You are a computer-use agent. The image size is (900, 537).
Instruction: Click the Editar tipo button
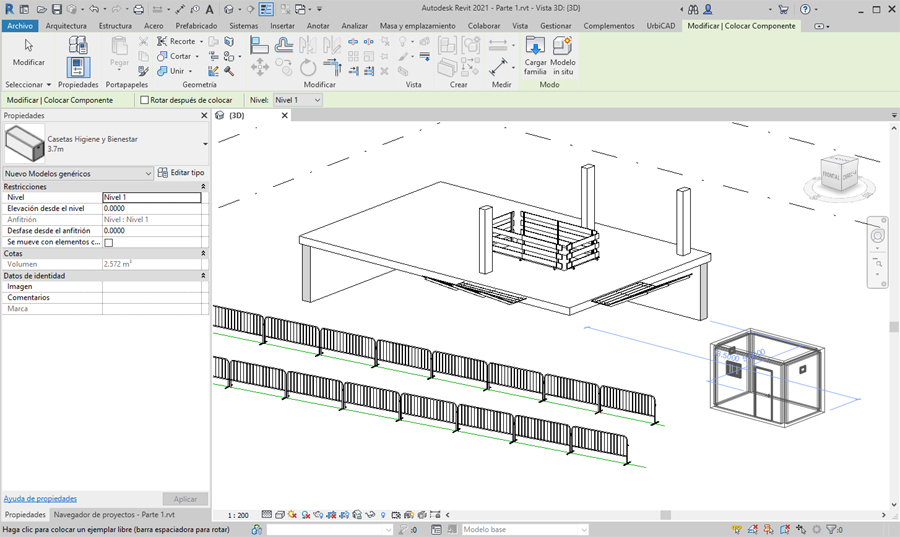pos(181,173)
